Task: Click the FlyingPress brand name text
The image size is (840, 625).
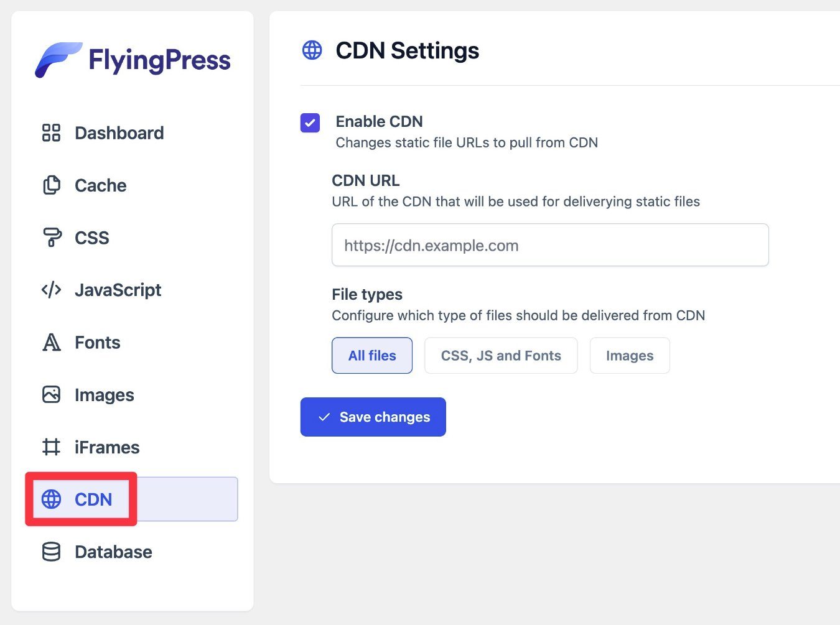Action: 160,61
